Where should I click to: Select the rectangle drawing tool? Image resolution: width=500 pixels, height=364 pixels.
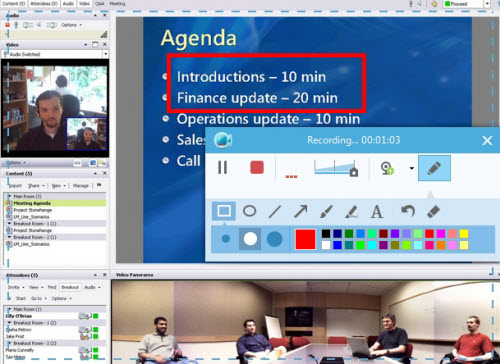224,211
